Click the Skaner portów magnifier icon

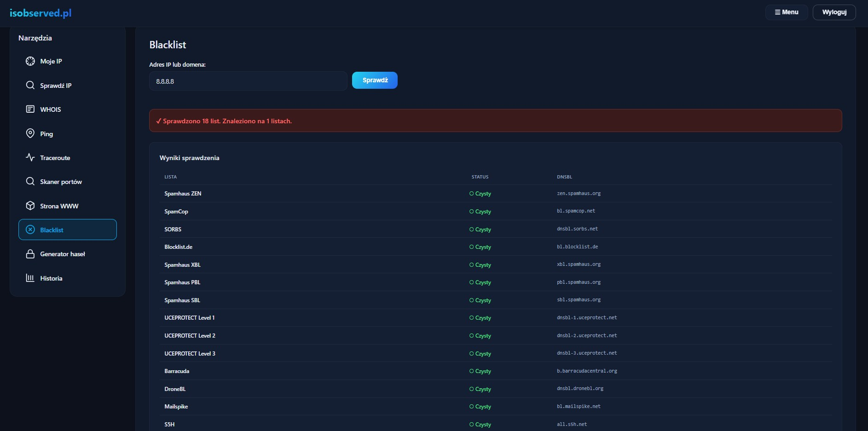click(30, 181)
